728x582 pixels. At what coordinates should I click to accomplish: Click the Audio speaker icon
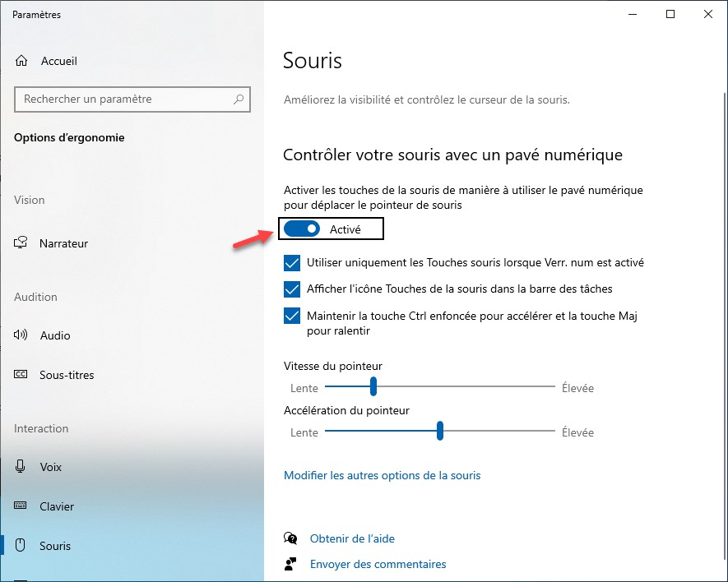(21, 335)
